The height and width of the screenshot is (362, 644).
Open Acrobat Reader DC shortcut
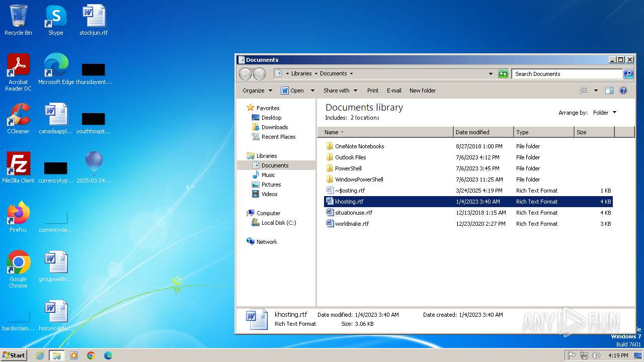click(18, 72)
